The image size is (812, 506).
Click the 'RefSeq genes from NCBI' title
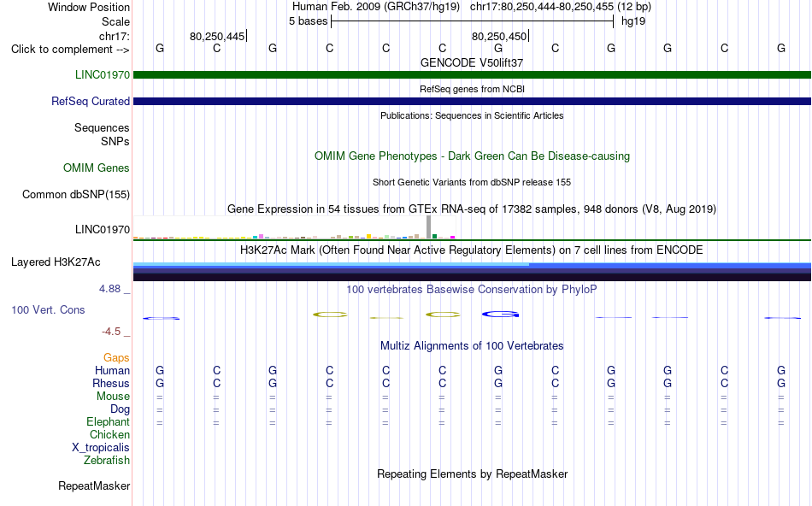coord(472,89)
